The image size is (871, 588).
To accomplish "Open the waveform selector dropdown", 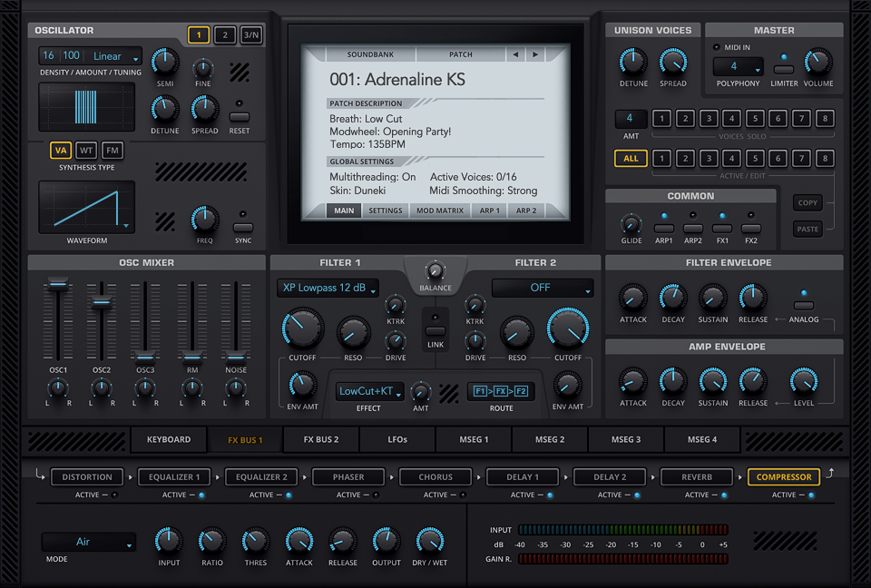I will pyautogui.click(x=87, y=207).
